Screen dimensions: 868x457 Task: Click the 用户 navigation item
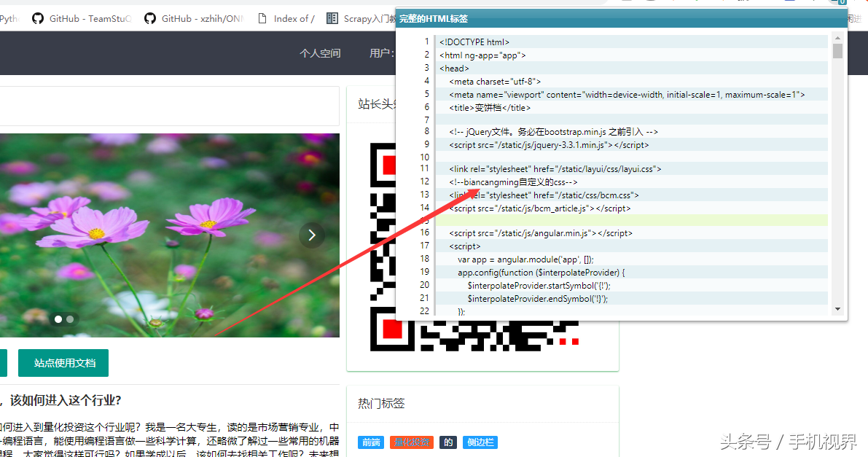(380, 53)
